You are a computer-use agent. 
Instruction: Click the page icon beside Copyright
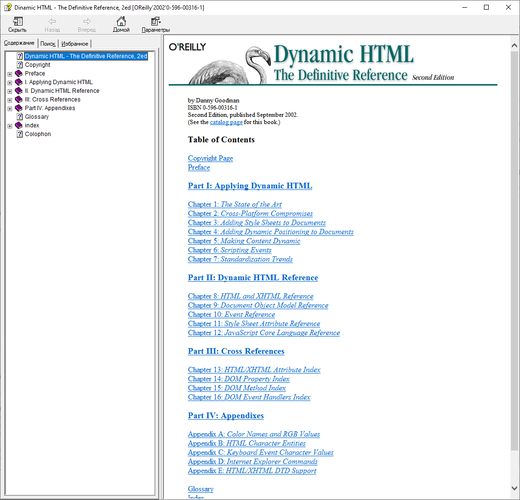coord(20,65)
